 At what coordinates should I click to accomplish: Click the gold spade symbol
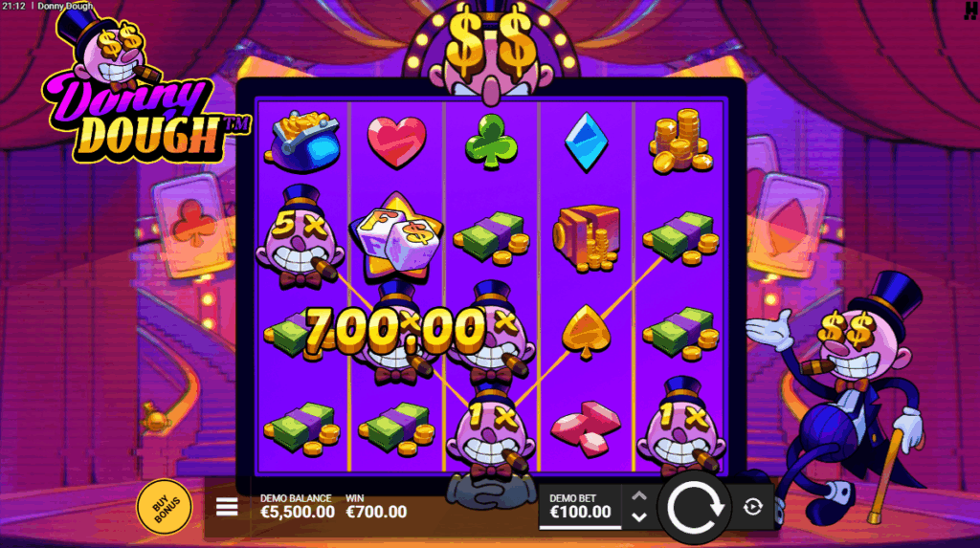(586, 333)
